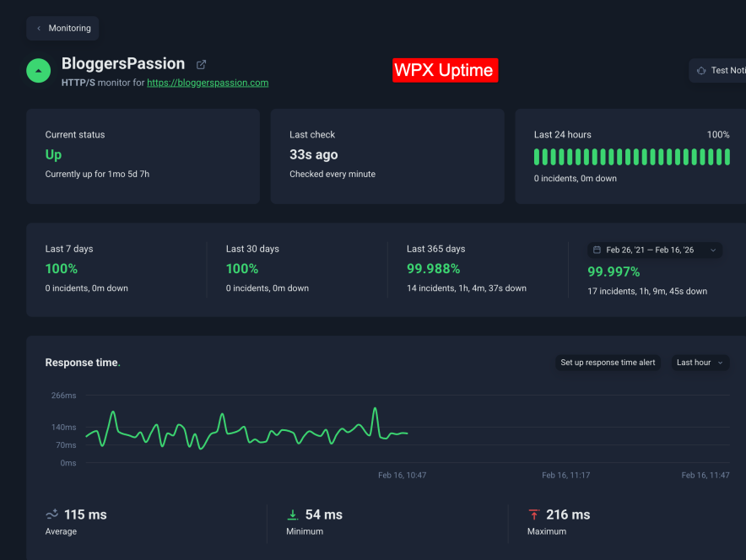The width and height of the screenshot is (746, 560).
Task: Click the Last 30 days 100% value
Action: tap(242, 269)
